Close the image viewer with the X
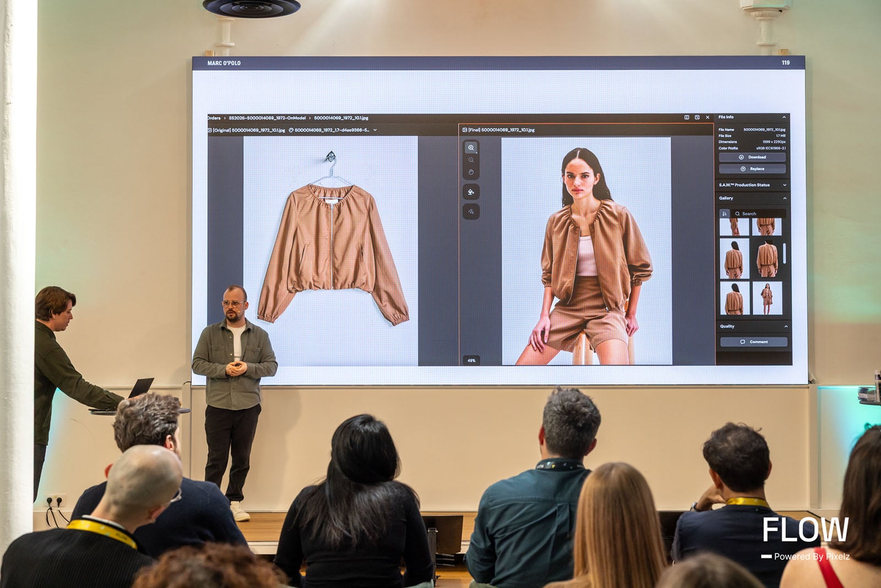Screen dimensions: 881x588 tap(708, 117)
